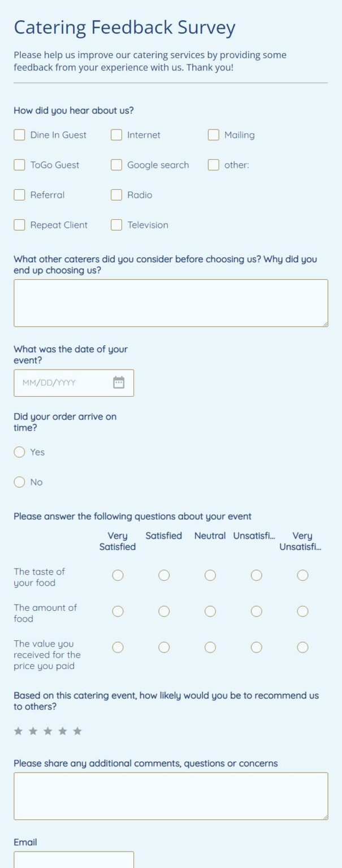The width and height of the screenshot is (342, 868).
Task: Check the other: checkbox
Action: pos(213,164)
